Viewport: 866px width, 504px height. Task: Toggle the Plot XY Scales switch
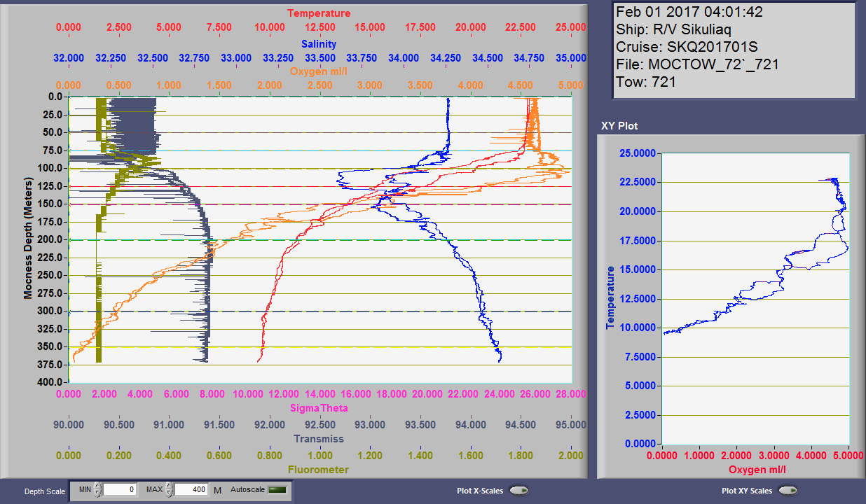click(788, 491)
